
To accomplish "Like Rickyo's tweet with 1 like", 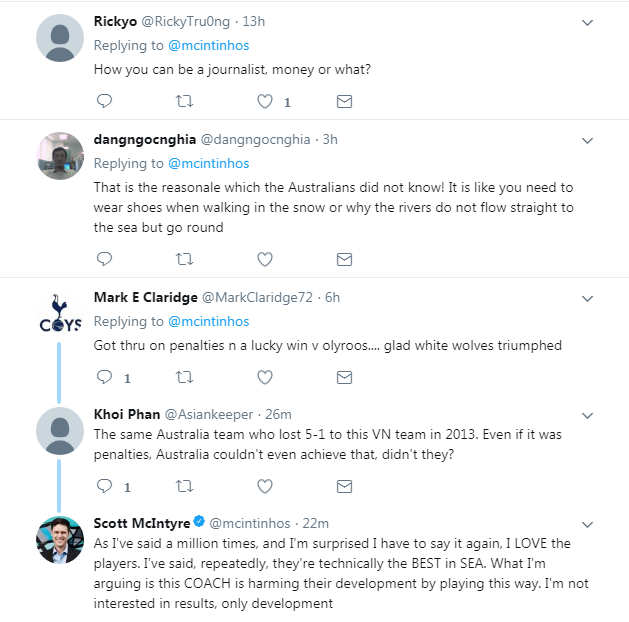I will [265, 101].
